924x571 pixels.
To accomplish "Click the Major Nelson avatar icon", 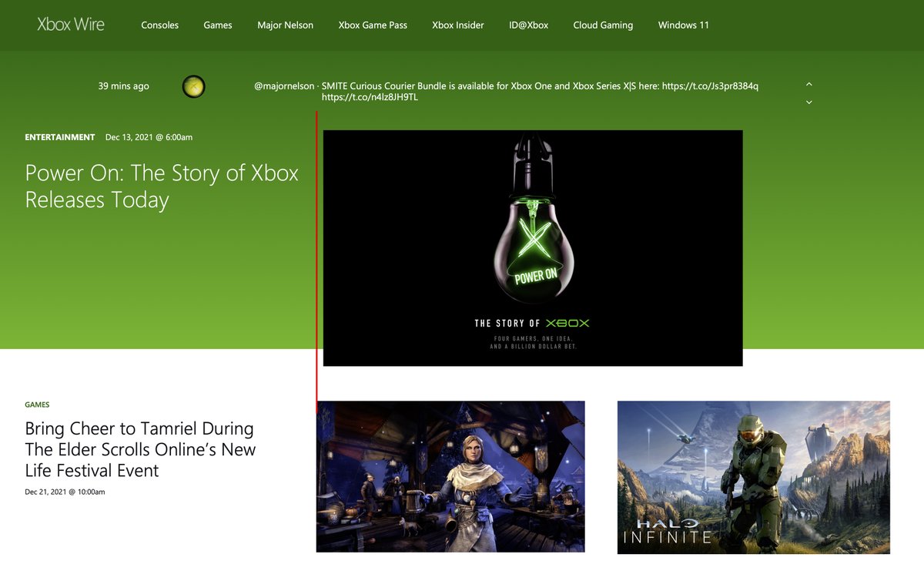I will pyautogui.click(x=193, y=86).
